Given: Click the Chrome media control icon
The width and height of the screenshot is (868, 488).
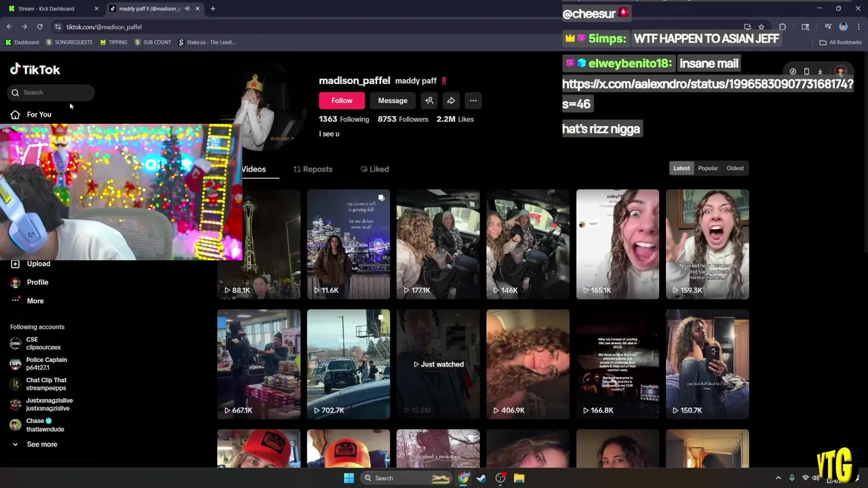Looking at the screenshot, I should coord(828,27).
